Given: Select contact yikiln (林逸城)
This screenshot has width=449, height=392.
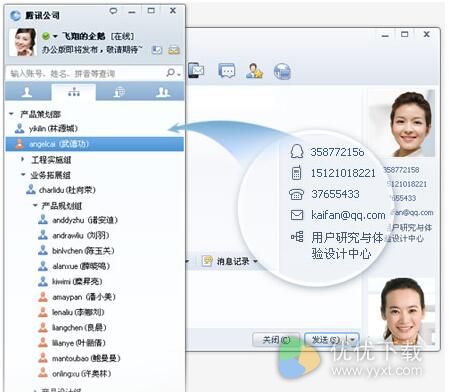Looking at the screenshot, I should [x=53, y=128].
